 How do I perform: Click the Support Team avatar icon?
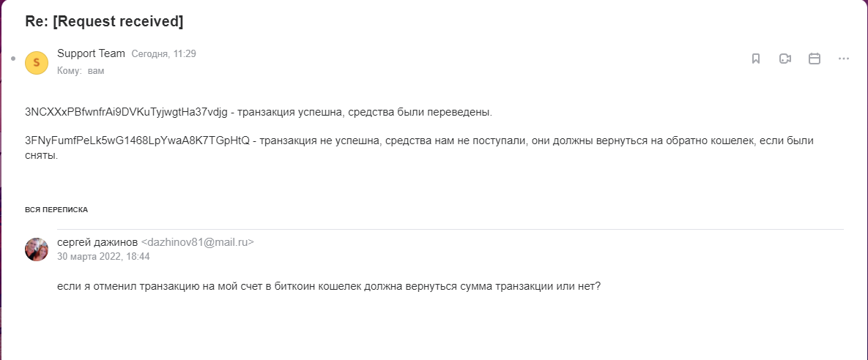(37, 63)
